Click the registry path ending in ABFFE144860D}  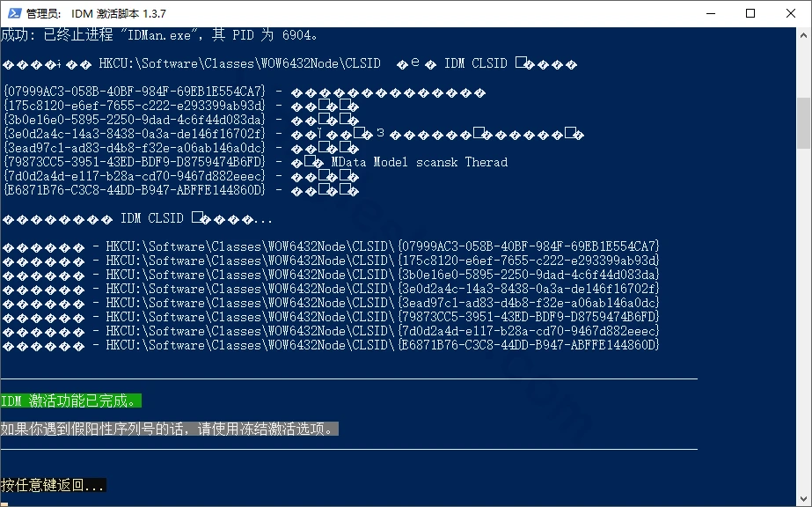pyautogui.click(x=383, y=345)
